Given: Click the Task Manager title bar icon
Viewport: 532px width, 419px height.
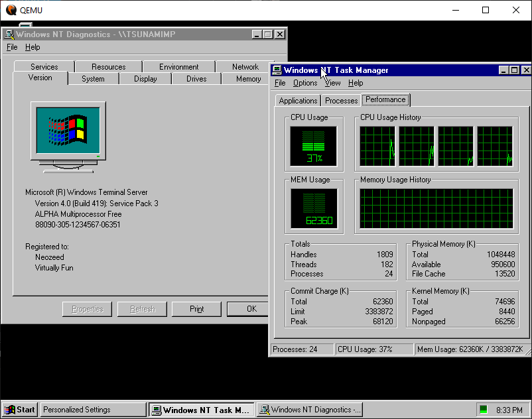Looking at the screenshot, I should tap(277, 70).
